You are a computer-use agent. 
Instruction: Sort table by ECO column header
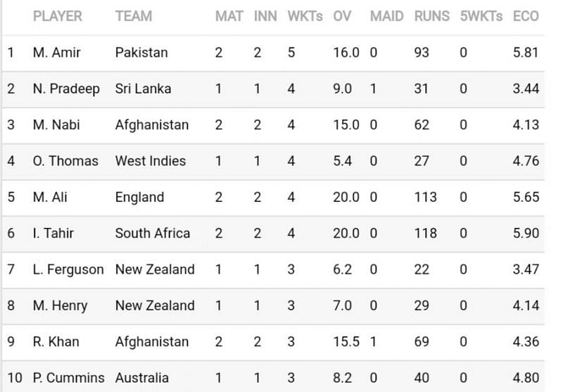(526, 16)
